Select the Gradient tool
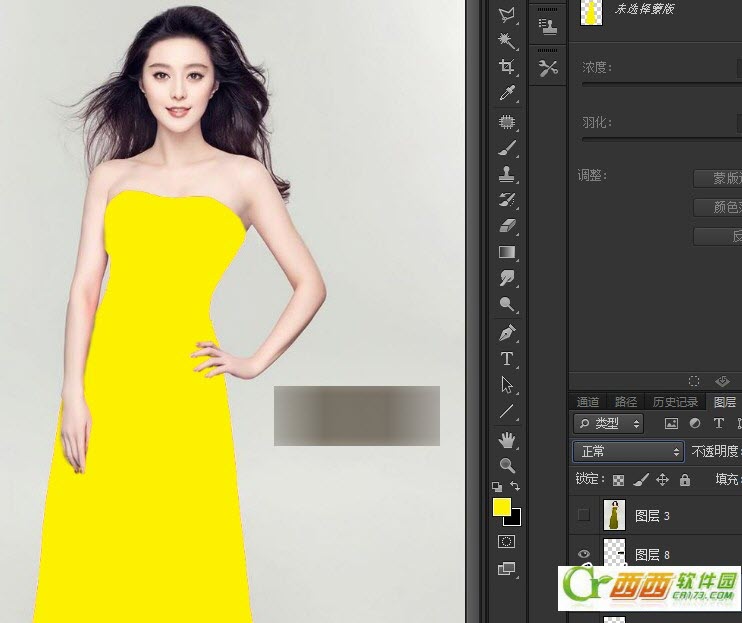Image resolution: width=742 pixels, height=623 pixels. click(x=507, y=252)
